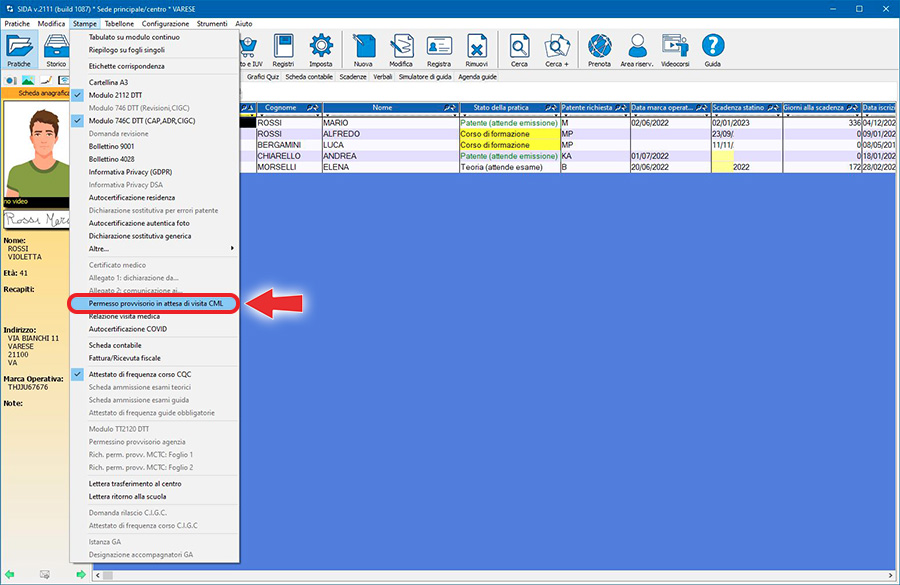The image size is (900, 585).
Task: Open the Configurazione menu
Action: click(x=165, y=22)
